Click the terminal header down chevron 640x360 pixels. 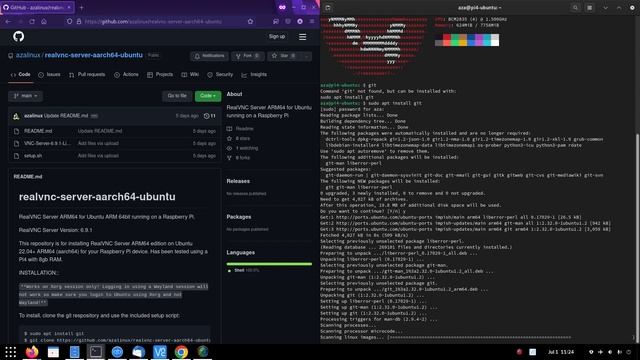pos(605,8)
